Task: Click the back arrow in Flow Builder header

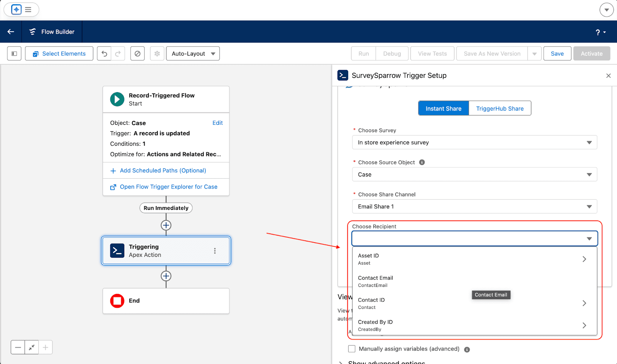Action: point(11,32)
